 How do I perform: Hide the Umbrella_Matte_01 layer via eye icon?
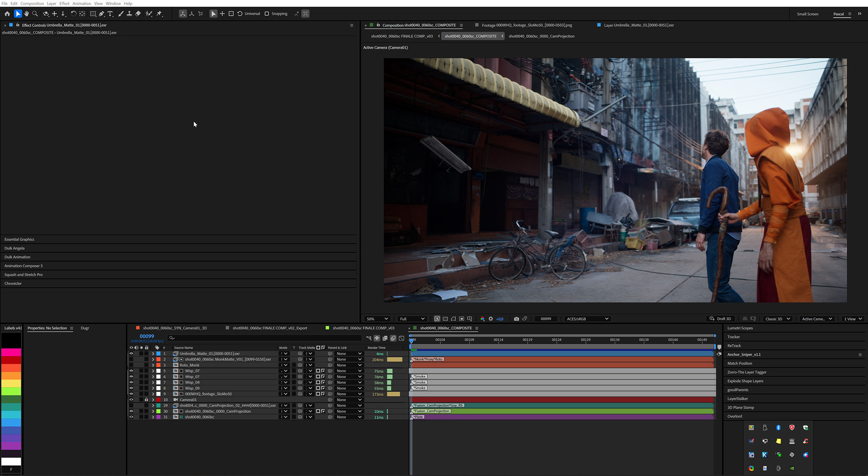click(131, 353)
